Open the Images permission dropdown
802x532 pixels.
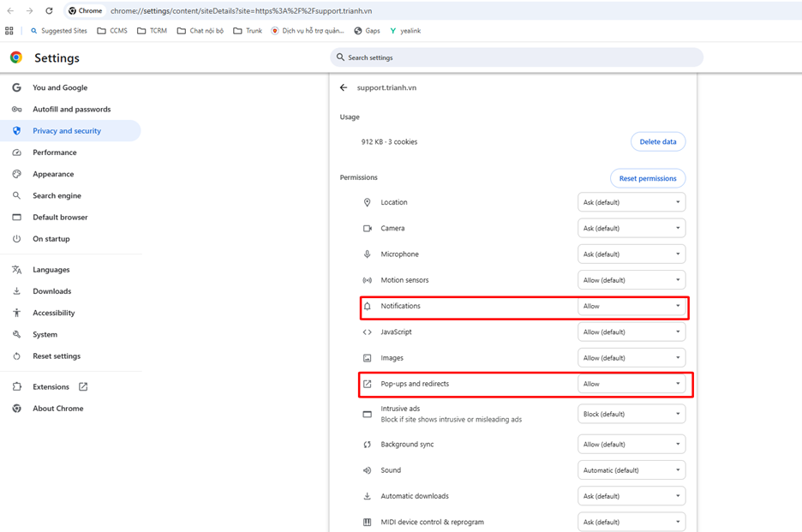pos(631,358)
